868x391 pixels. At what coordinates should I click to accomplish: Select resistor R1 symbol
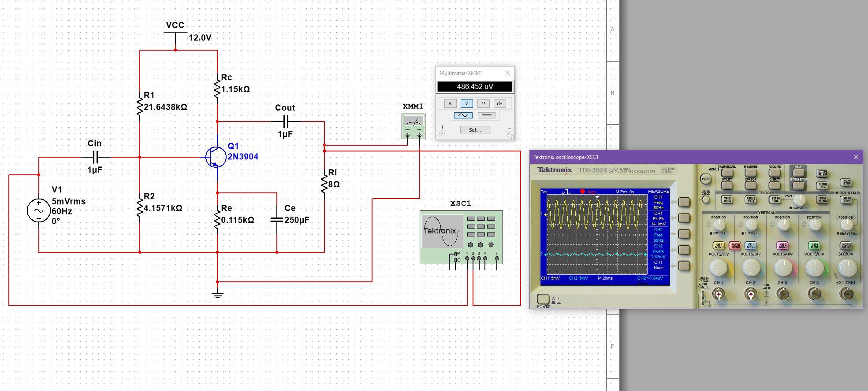(140, 107)
